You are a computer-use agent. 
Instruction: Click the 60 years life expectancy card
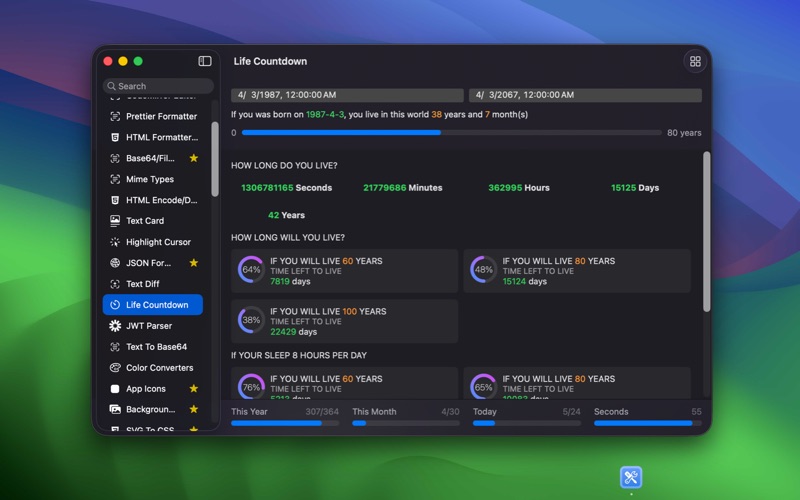point(345,271)
